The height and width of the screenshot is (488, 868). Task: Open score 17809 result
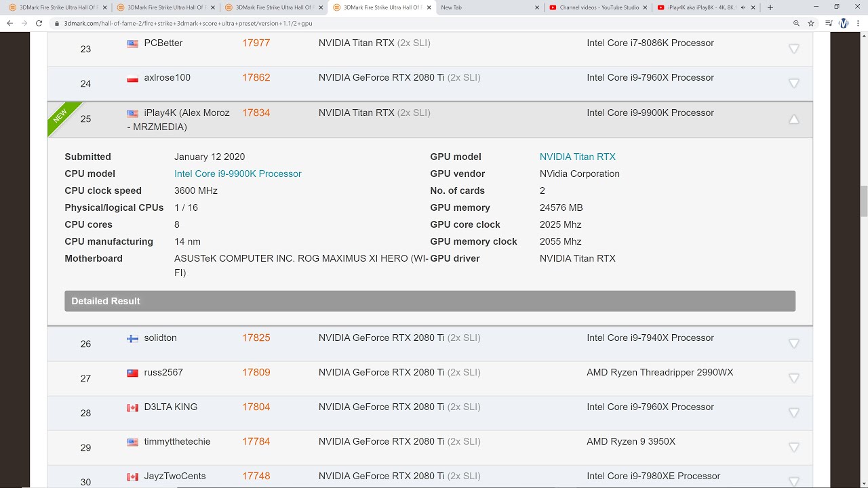click(256, 372)
